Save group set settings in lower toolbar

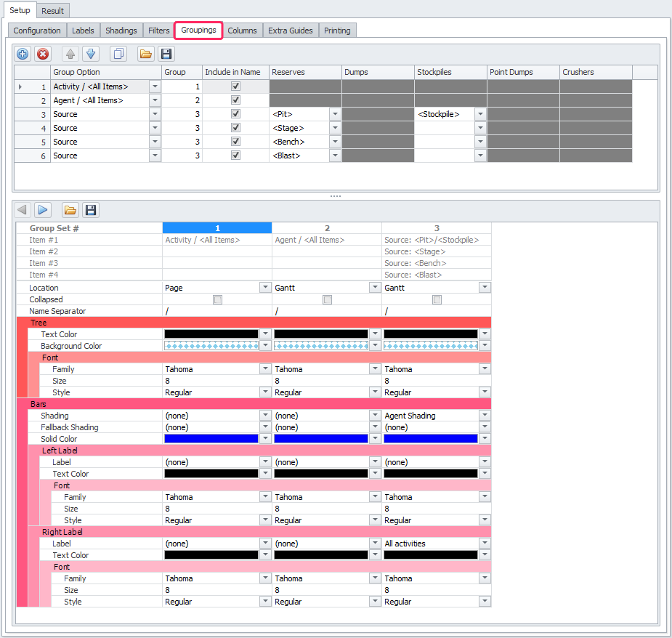point(91,210)
